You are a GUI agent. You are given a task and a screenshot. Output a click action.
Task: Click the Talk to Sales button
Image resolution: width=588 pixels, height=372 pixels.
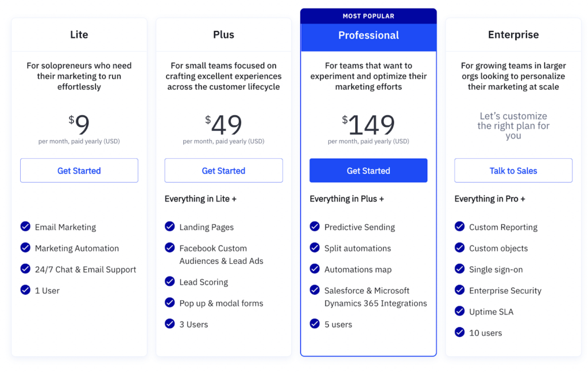pos(513,170)
